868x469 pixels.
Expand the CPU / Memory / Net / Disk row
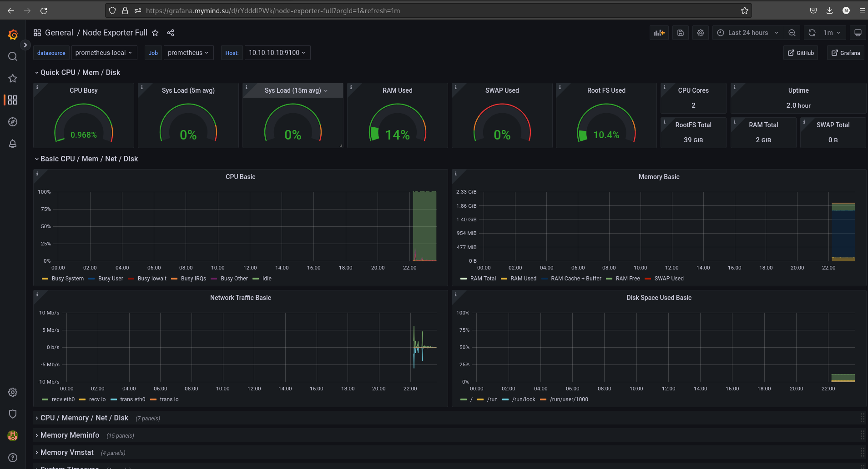[82, 418]
